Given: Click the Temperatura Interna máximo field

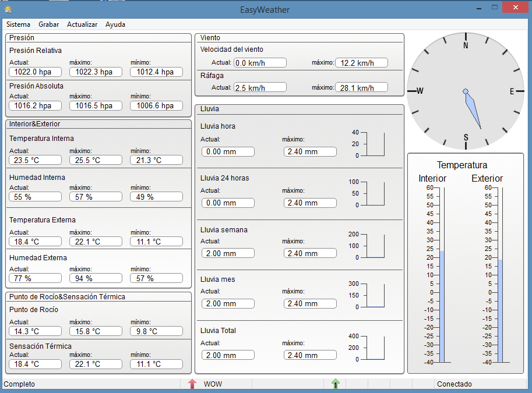Looking at the screenshot, I should [x=96, y=160].
